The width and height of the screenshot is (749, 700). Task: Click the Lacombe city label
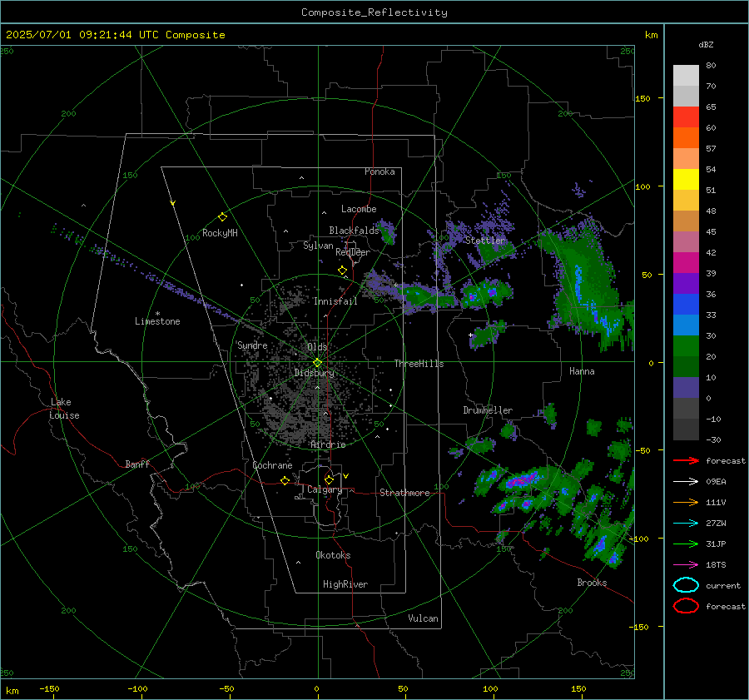click(359, 209)
